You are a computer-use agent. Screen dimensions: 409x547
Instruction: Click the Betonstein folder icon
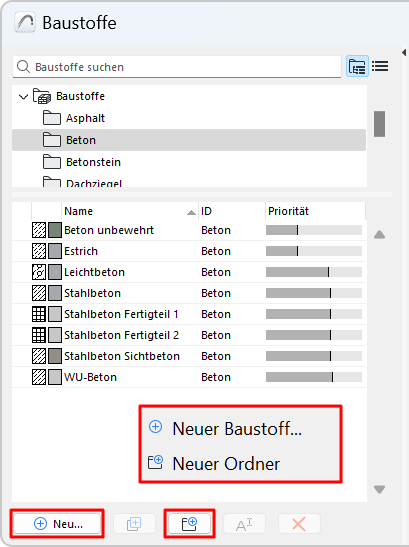point(52,162)
